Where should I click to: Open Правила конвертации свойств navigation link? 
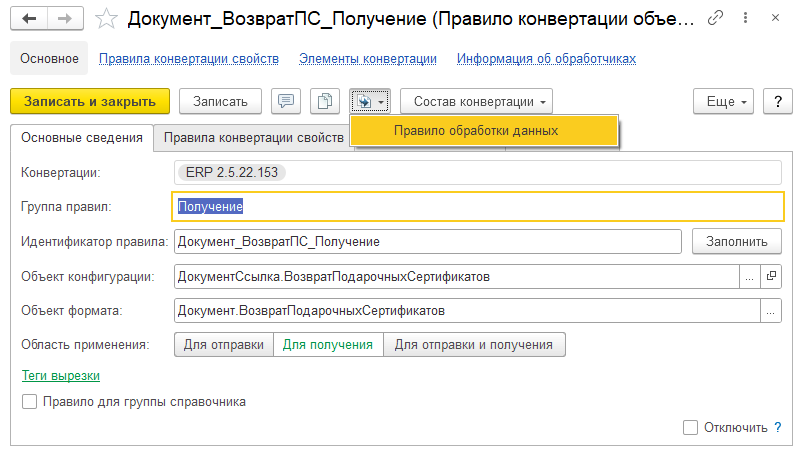tap(189, 59)
